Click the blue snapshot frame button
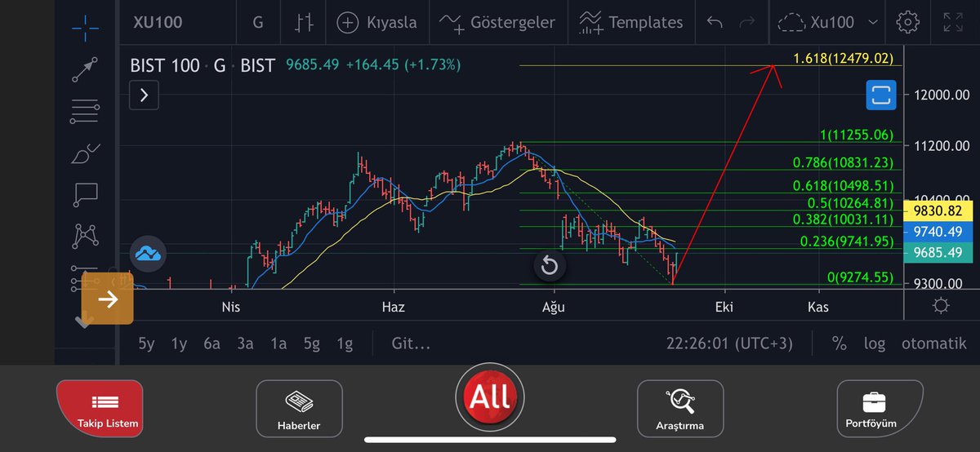Screen dimensions: 980x452 (x=880, y=95)
